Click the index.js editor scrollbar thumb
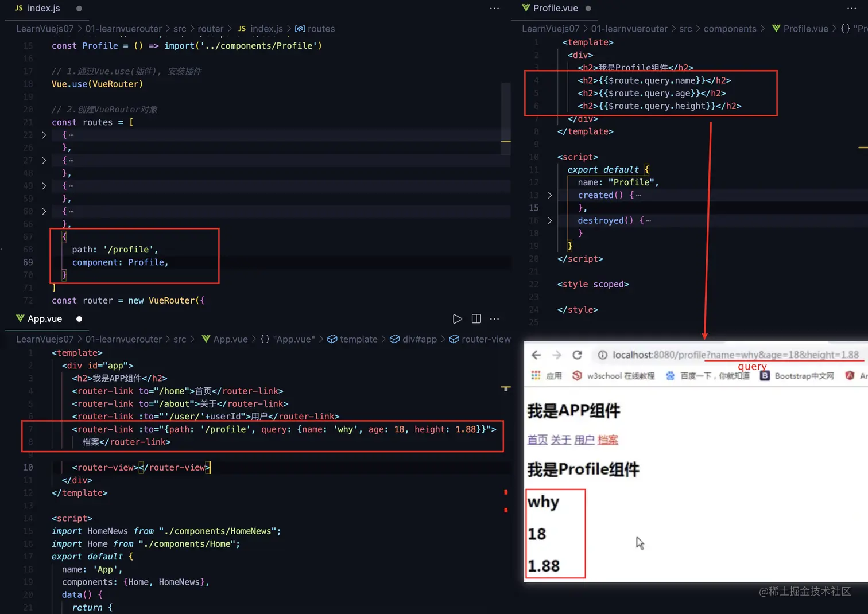This screenshot has width=868, height=614. tap(506, 119)
